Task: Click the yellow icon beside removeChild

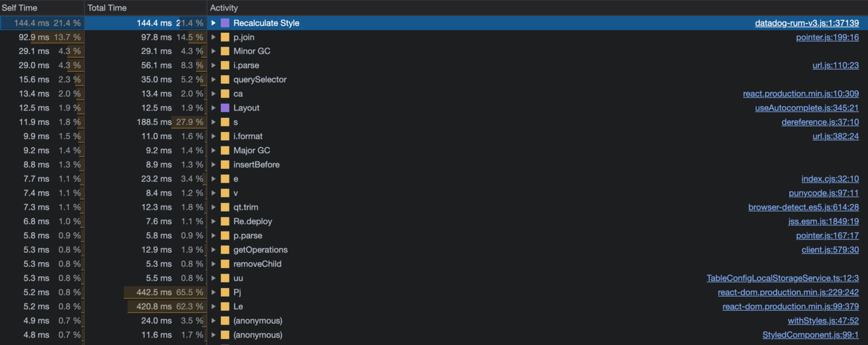Action: (225, 264)
